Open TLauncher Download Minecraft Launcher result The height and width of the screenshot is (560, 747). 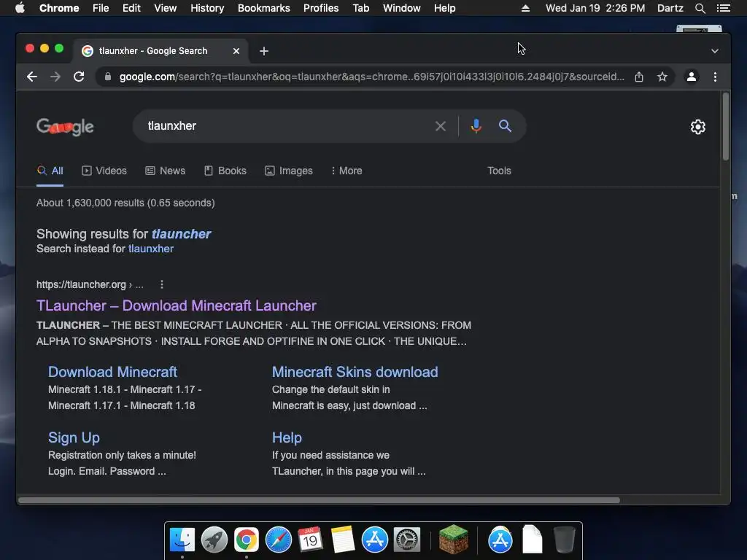[x=177, y=306]
